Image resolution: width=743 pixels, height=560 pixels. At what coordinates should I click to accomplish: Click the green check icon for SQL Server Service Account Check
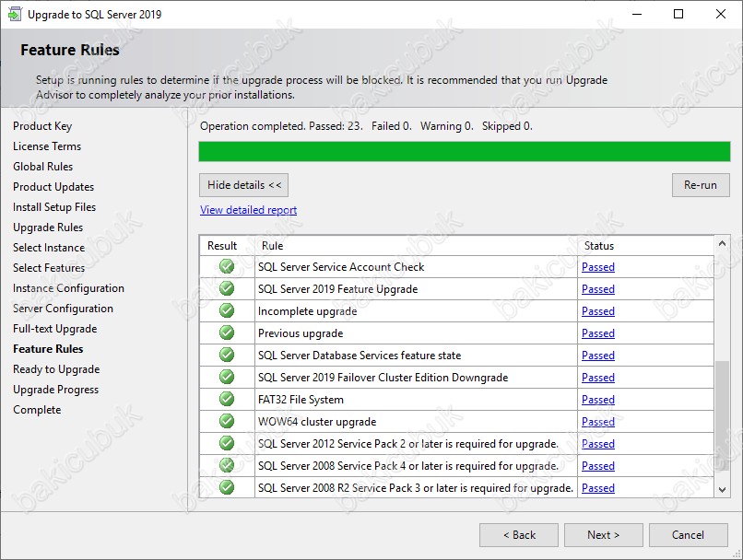(x=227, y=266)
